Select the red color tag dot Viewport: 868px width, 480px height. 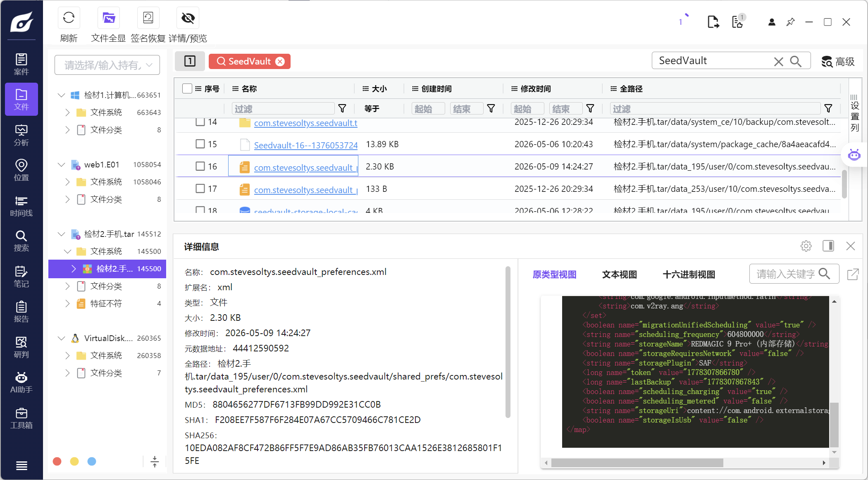click(57, 461)
